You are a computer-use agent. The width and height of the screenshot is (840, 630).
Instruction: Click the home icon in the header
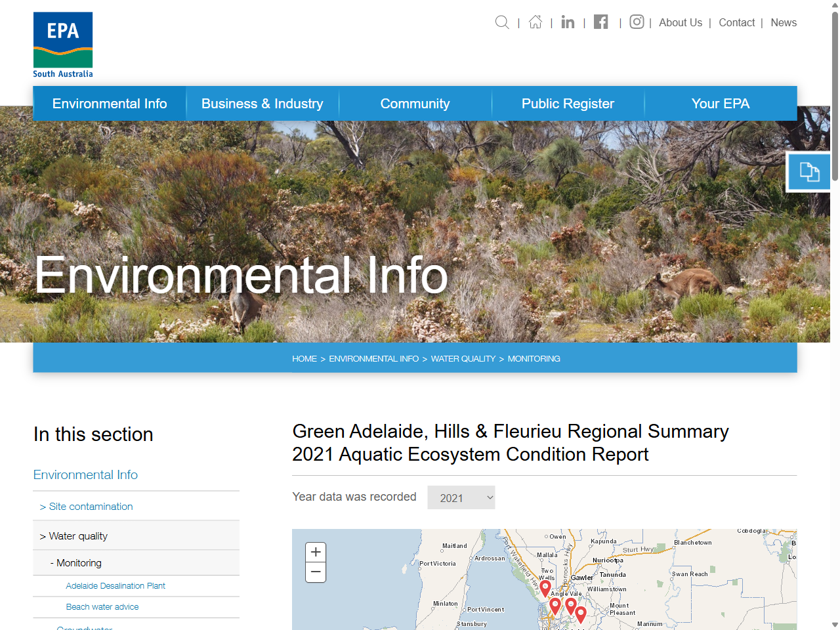[x=535, y=22]
